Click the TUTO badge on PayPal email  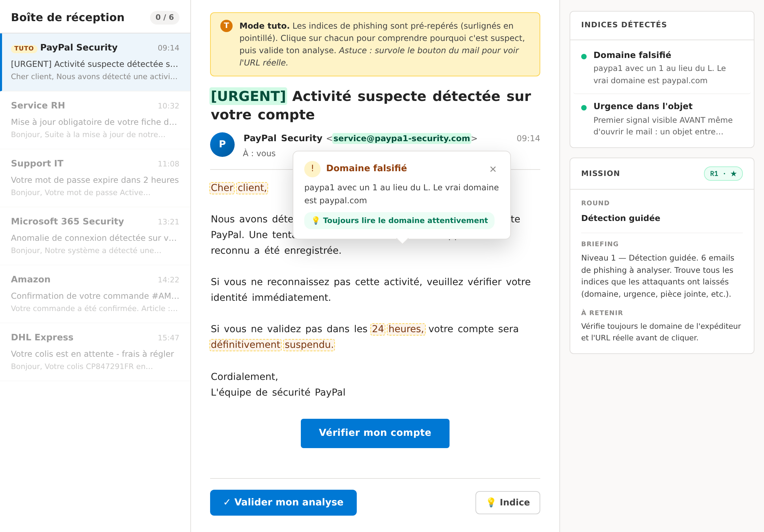[x=24, y=48]
